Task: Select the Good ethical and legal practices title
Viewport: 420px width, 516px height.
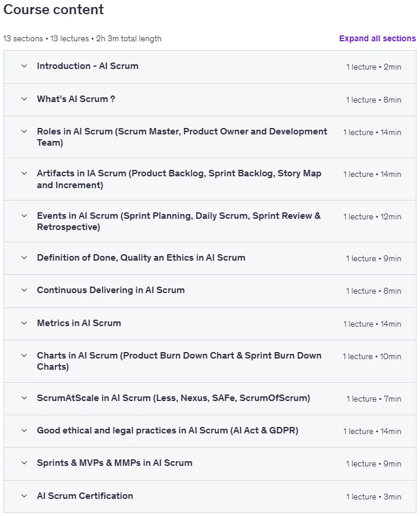Action: point(168,430)
